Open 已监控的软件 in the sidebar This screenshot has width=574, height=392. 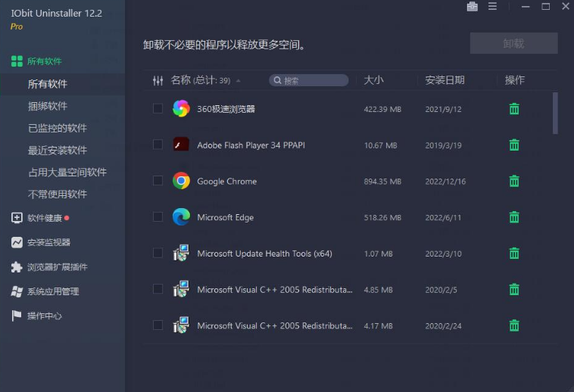click(x=58, y=128)
